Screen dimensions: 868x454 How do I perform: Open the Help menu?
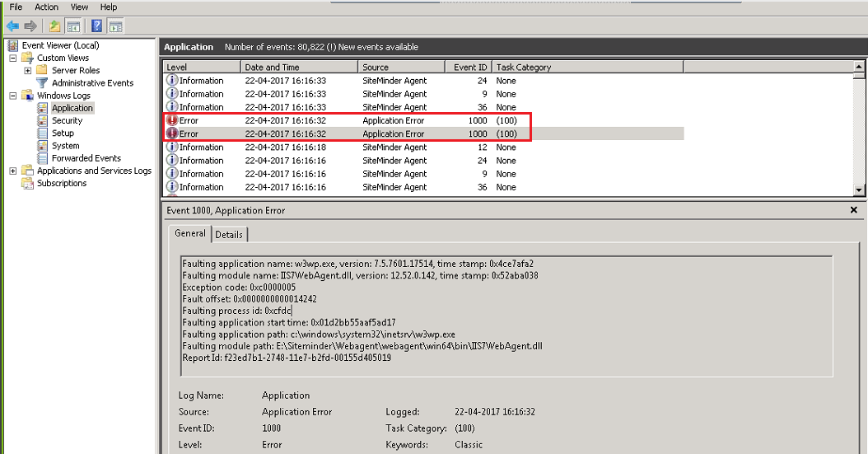point(109,7)
